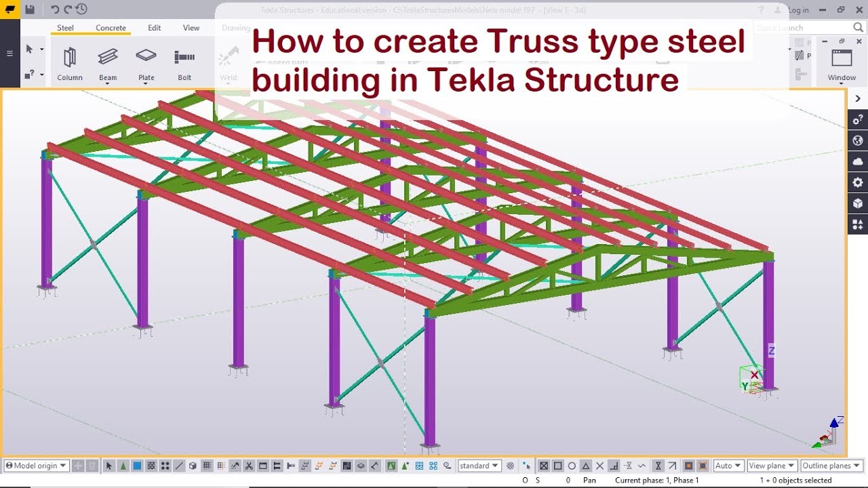Toggle Select reference models cube switch
The width and height of the screenshot is (868, 488).
tap(193, 466)
